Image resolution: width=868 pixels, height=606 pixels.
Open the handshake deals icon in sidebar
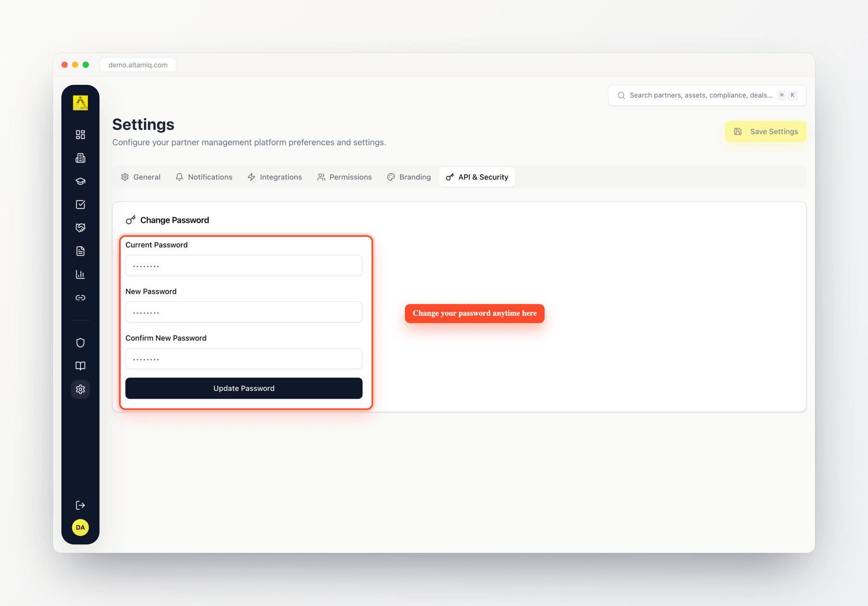[x=81, y=228]
